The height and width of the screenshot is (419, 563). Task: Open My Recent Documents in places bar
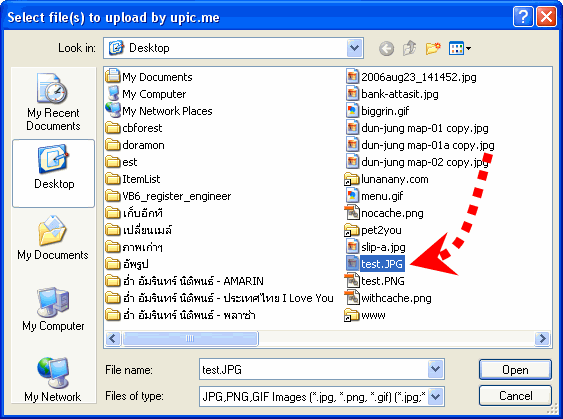tap(53, 102)
